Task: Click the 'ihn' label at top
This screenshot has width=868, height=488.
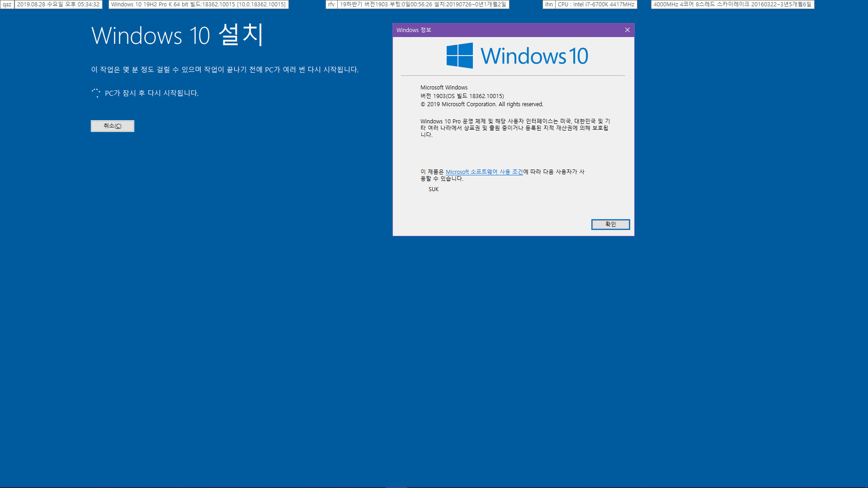Action: tap(549, 5)
